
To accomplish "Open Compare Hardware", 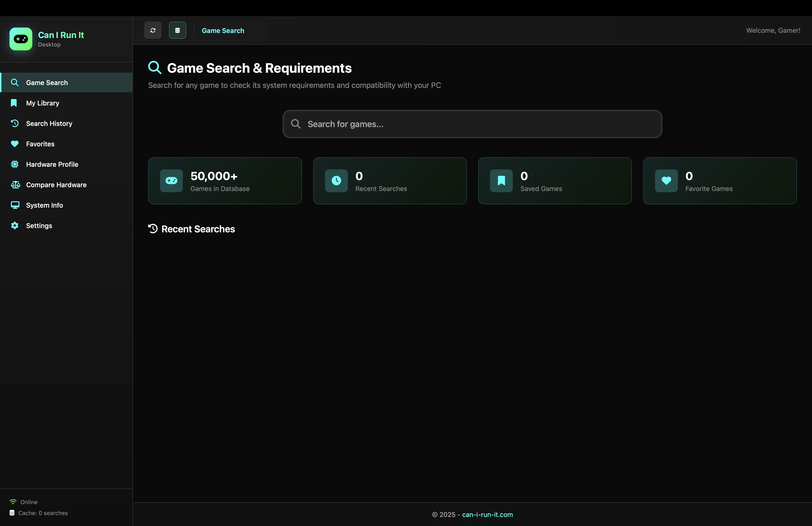I will click(x=66, y=185).
